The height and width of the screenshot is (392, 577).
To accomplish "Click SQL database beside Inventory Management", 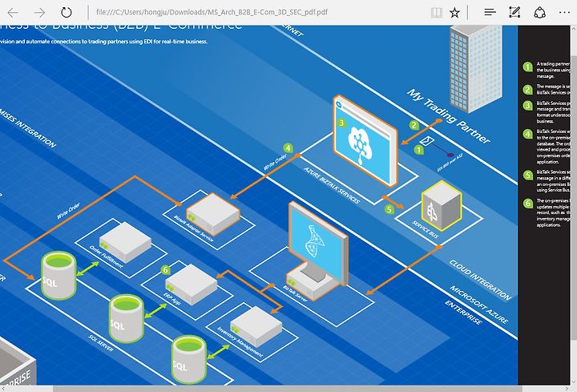I will (x=189, y=360).
